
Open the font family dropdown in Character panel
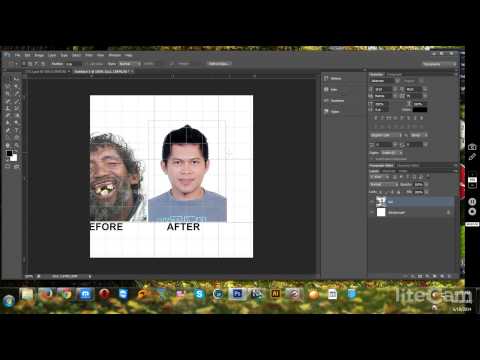[x=384, y=81]
